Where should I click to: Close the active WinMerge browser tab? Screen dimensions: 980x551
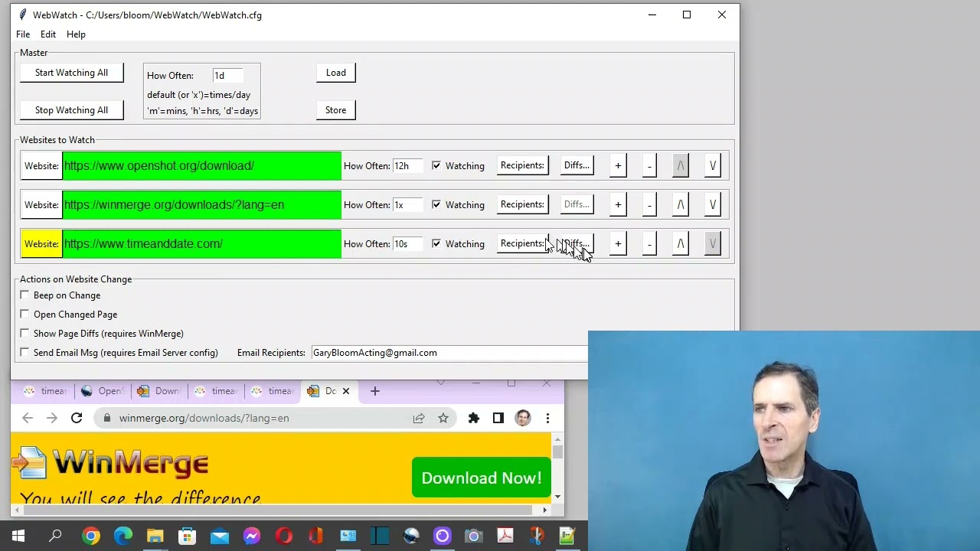345,391
